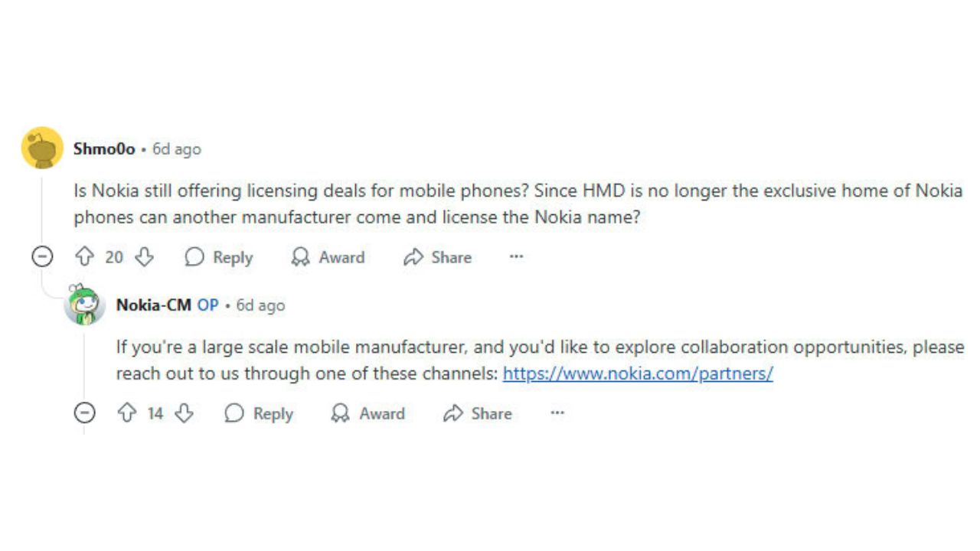This screenshot has height=551, width=980.
Task: Click the Shmo0o username
Action: pos(103,148)
